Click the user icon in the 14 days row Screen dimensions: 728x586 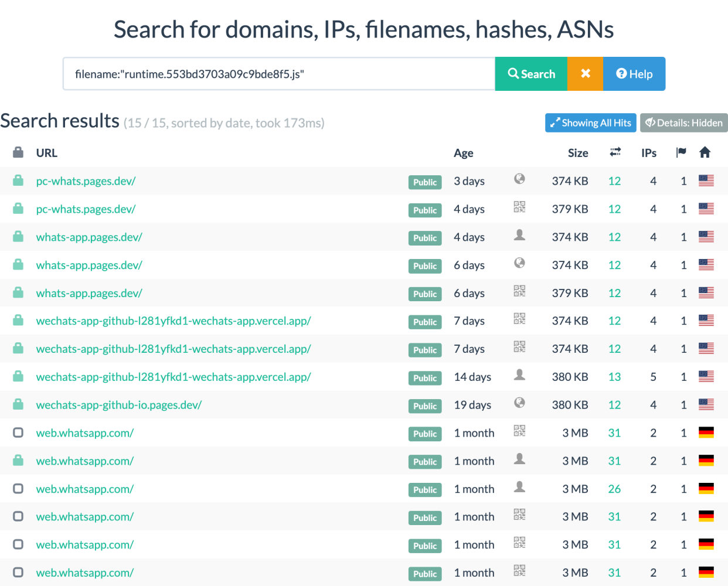click(x=519, y=374)
